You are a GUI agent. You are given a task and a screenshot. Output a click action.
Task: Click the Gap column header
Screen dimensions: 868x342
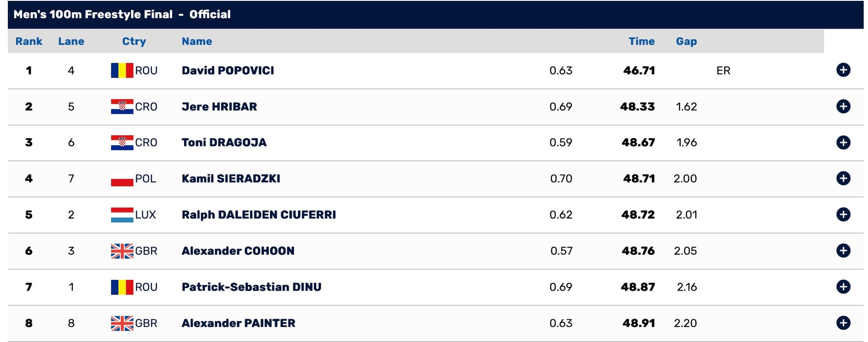[686, 42]
